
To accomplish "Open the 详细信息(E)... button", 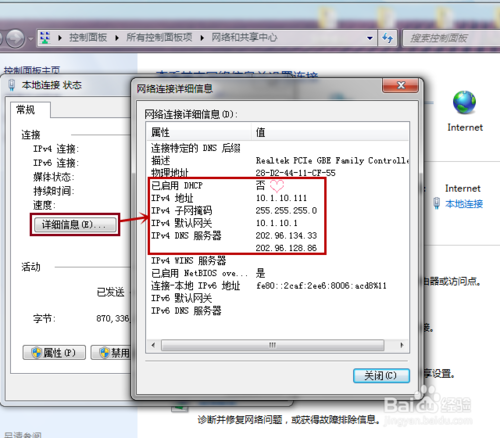I will 75,225.
